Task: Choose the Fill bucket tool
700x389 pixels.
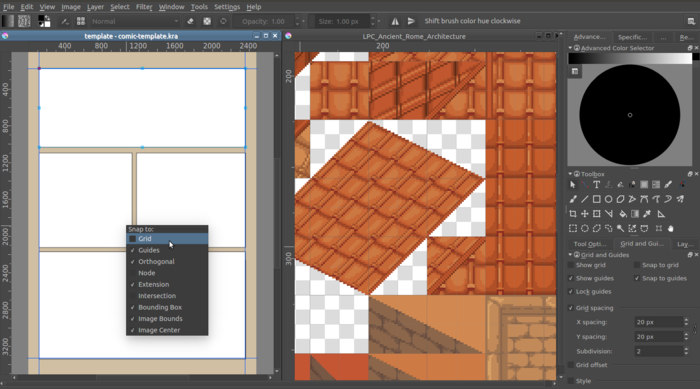Action: (x=623, y=214)
